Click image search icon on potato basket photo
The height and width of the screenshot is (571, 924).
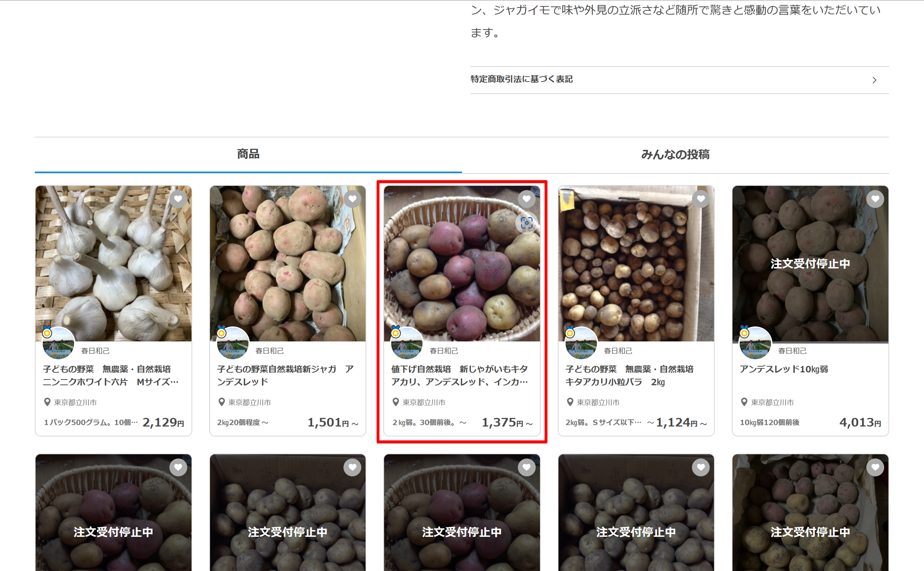pyautogui.click(x=526, y=223)
